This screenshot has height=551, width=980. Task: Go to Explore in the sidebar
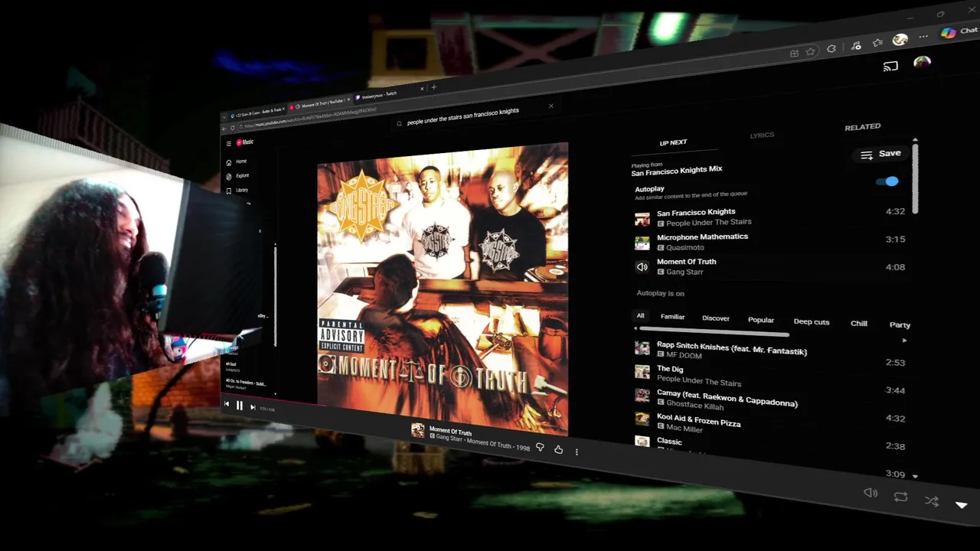click(238, 176)
